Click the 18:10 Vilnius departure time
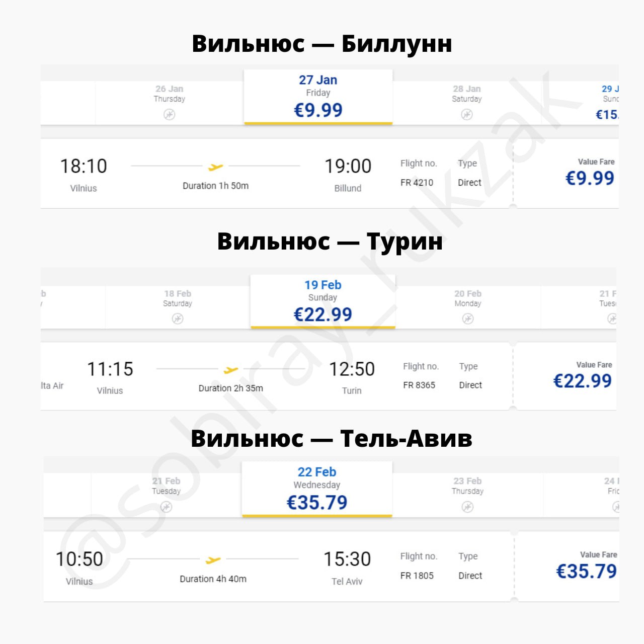Screen dimensions: 644x644 coord(84,167)
